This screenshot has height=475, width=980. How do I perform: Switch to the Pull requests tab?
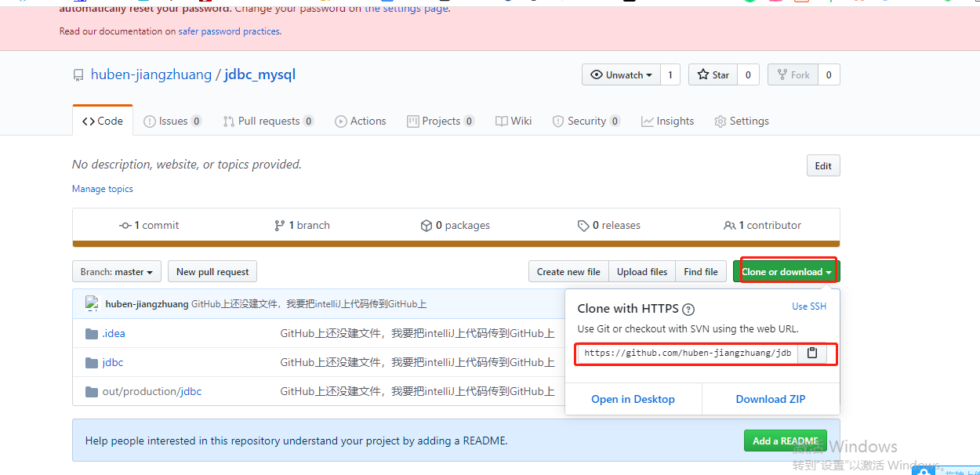coord(268,121)
